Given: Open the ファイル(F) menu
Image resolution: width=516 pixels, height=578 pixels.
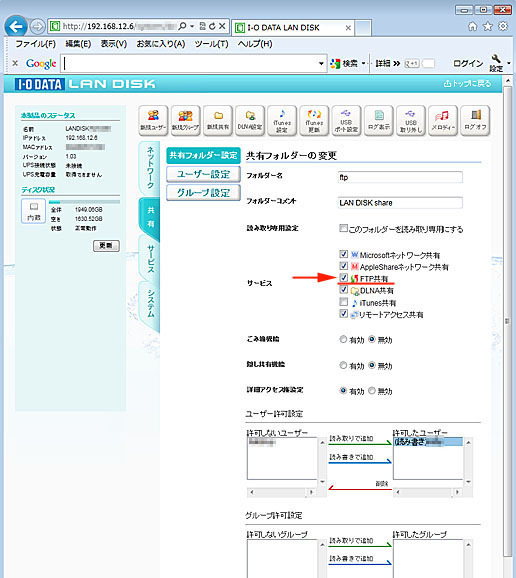Looking at the screenshot, I should (x=35, y=44).
